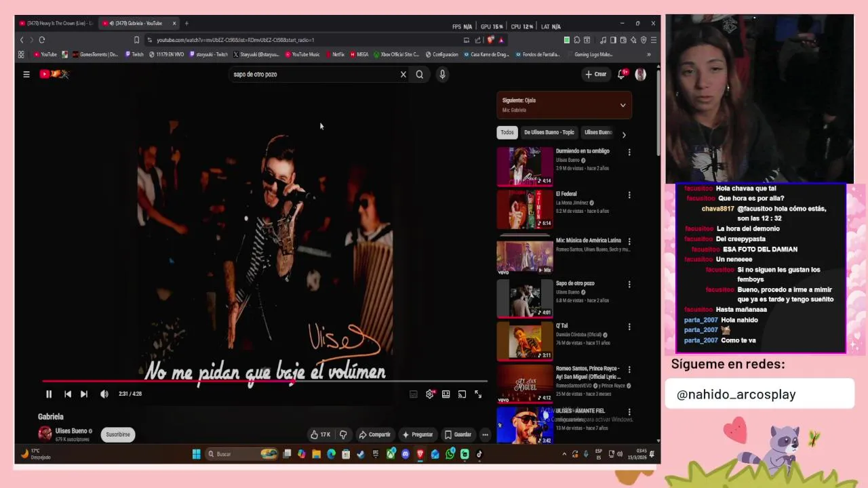
Task: Open the YouTube Music bookmark
Action: [x=302, y=54]
